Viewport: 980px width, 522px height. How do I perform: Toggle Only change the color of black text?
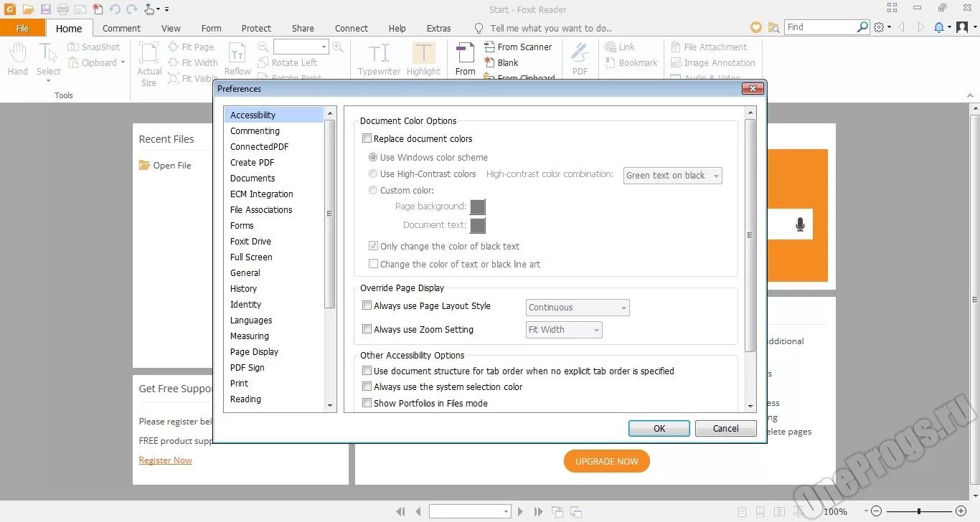point(373,246)
